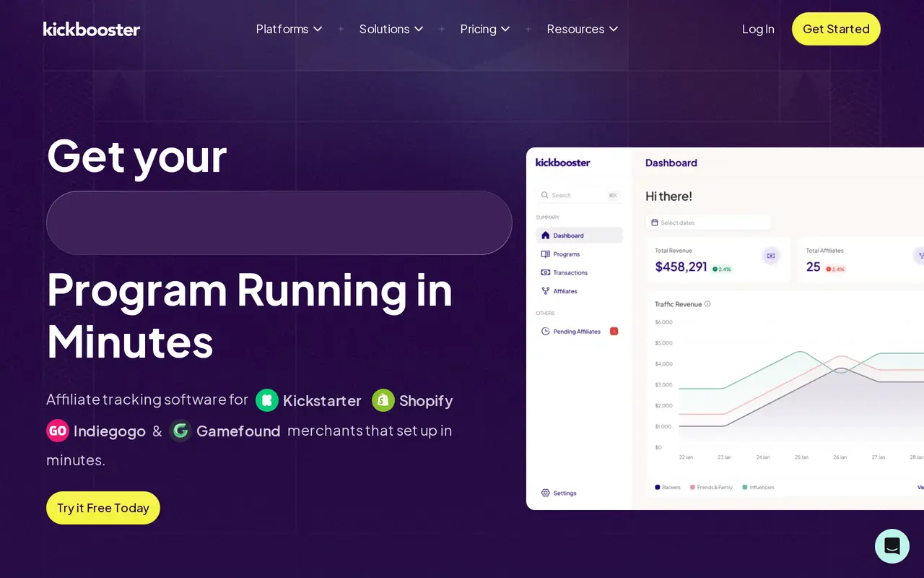The image size is (924, 578).
Task: Click the Gamefound G icon
Action: pyautogui.click(x=180, y=431)
